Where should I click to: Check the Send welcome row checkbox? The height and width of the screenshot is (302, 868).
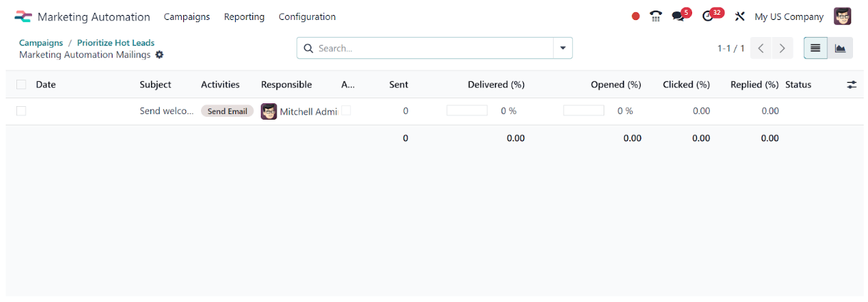click(x=21, y=111)
